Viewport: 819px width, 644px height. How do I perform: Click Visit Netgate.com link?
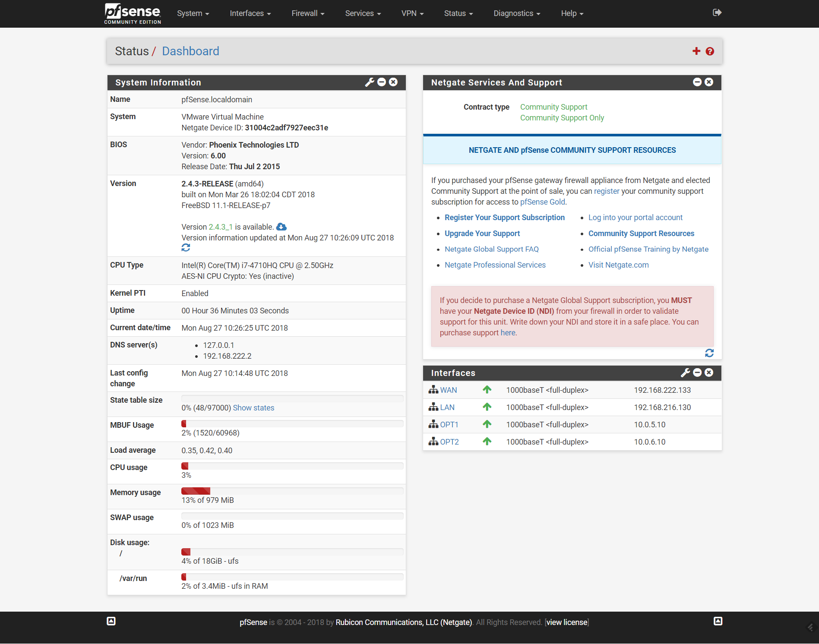click(618, 265)
